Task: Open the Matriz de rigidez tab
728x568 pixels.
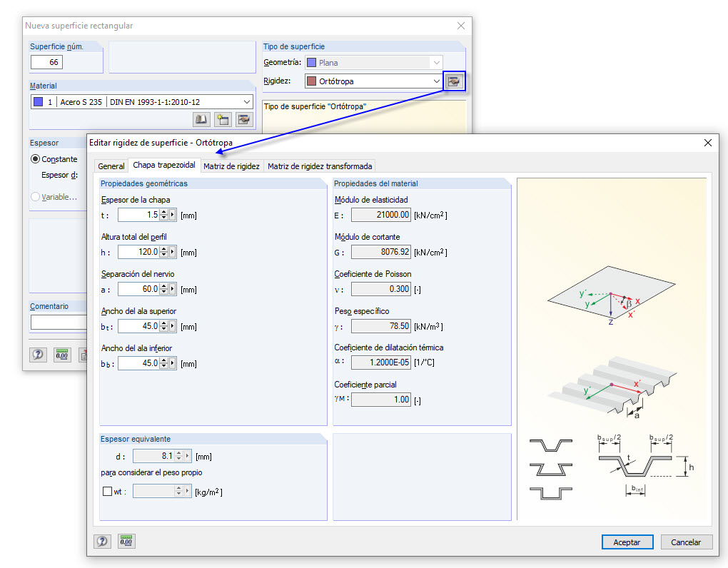Action: click(x=231, y=166)
